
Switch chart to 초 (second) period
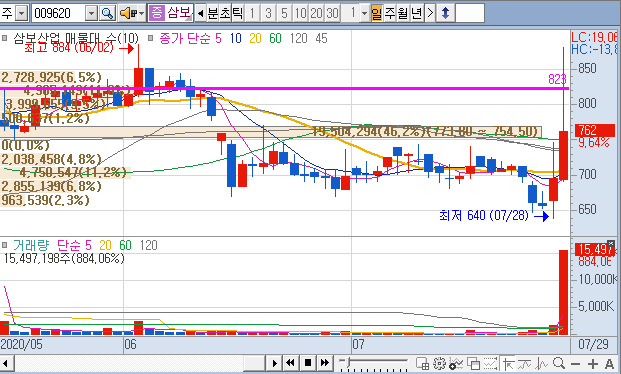(x=225, y=13)
